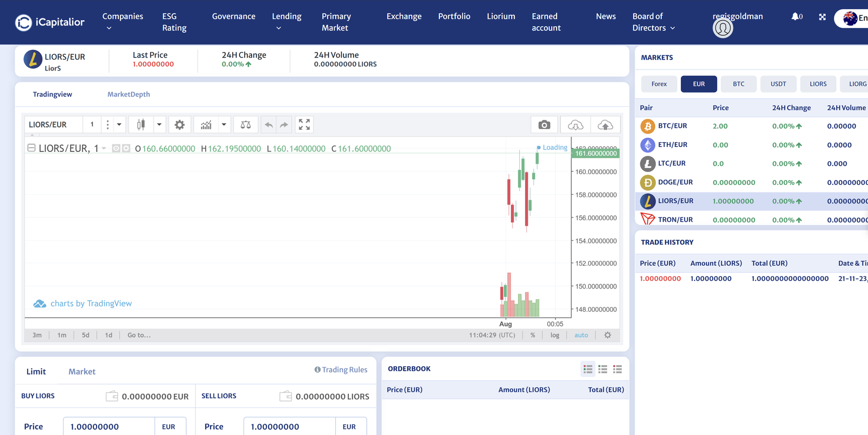The width and height of the screenshot is (868, 435).
Task: Expand the indicators dropdown arrow
Action: (224, 125)
